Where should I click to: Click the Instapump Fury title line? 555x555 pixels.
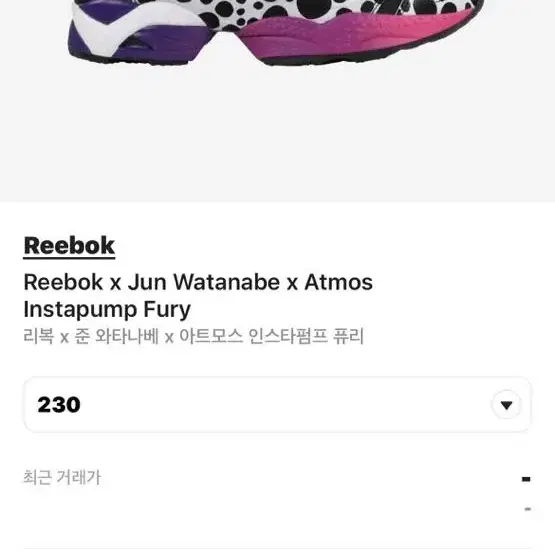pyautogui.click(x=107, y=310)
